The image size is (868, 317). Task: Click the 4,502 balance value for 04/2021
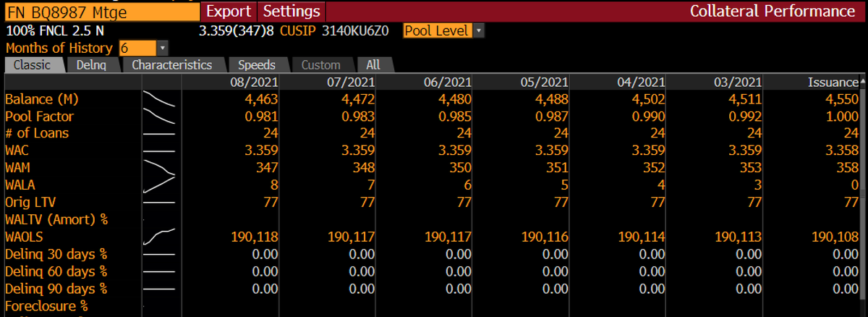coord(648,99)
